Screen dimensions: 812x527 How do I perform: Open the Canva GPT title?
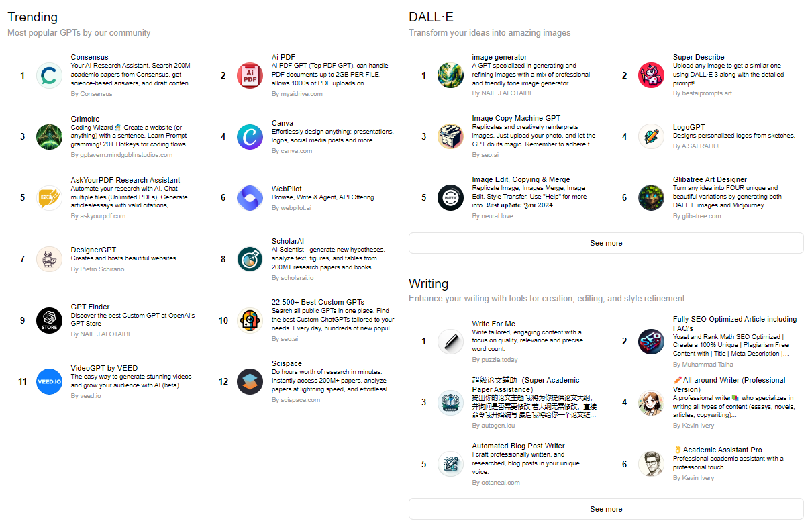pyautogui.click(x=283, y=124)
